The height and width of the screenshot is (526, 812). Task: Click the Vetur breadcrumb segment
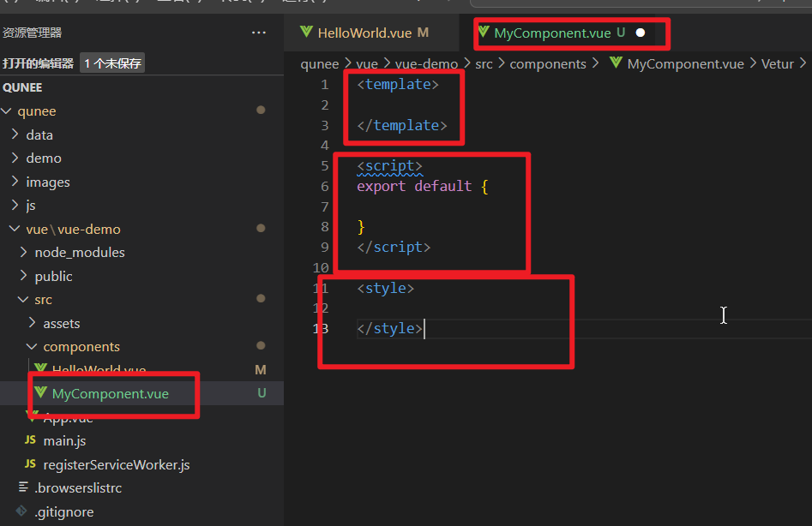point(778,64)
